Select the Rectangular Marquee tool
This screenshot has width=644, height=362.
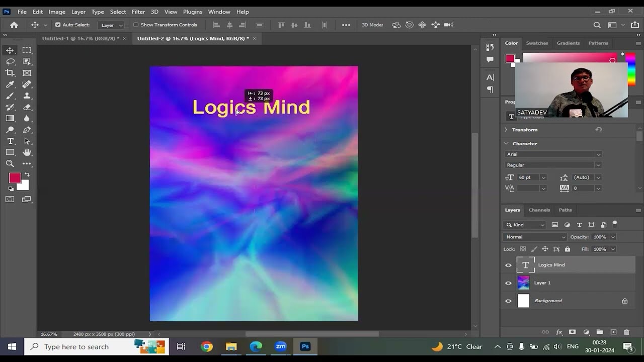click(27, 50)
